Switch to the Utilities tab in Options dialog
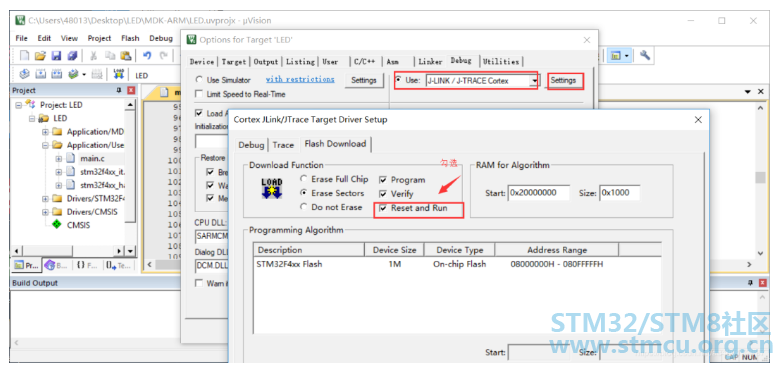The image size is (782, 368). [x=501, y=62]
